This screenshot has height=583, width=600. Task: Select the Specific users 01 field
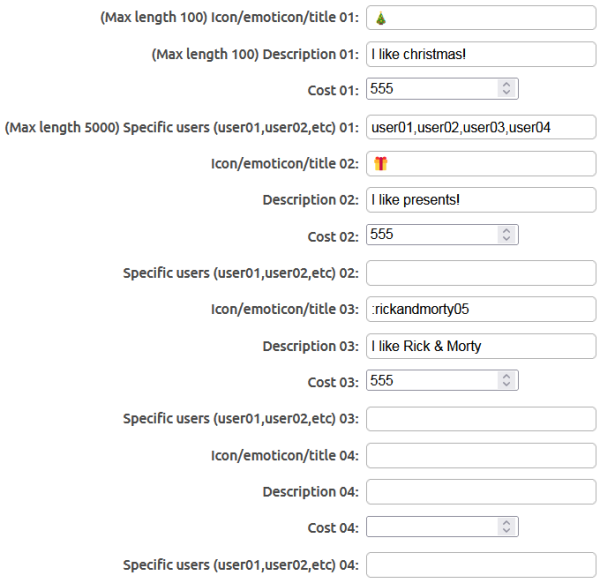481,127
